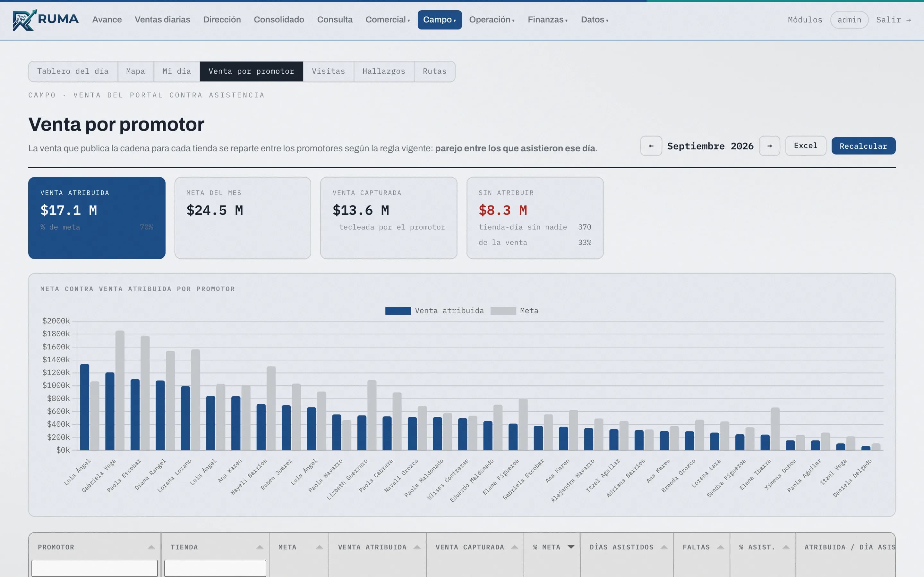
Task: Switch to the Visitas tab
Action: (328, 71)
